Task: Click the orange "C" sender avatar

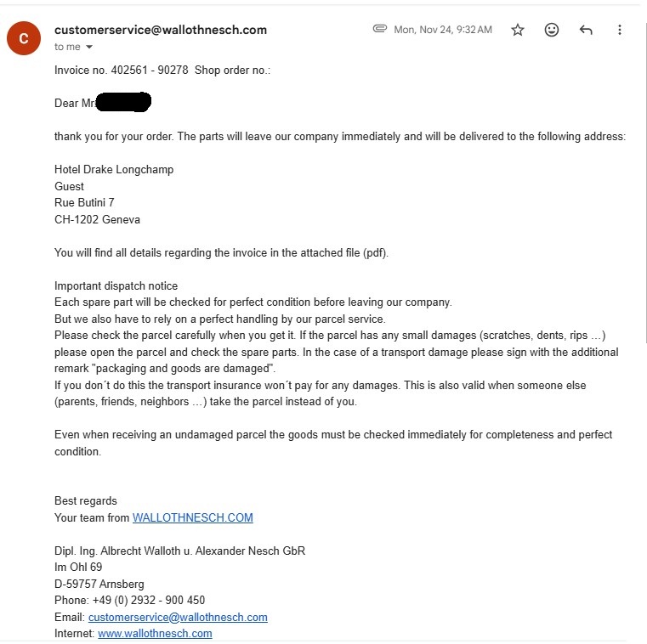Action: [x=24, y=38]
